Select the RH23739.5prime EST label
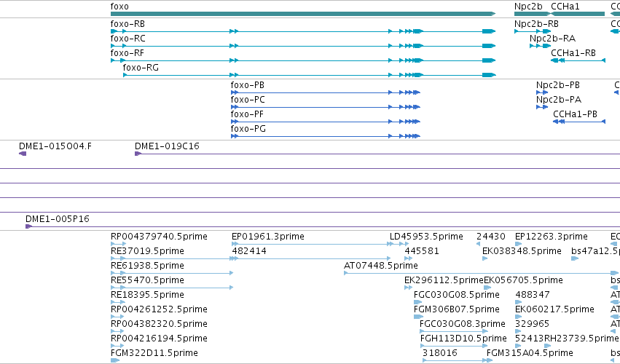Image resolution: width=620 pixels, height=364 pixels. 581,339
